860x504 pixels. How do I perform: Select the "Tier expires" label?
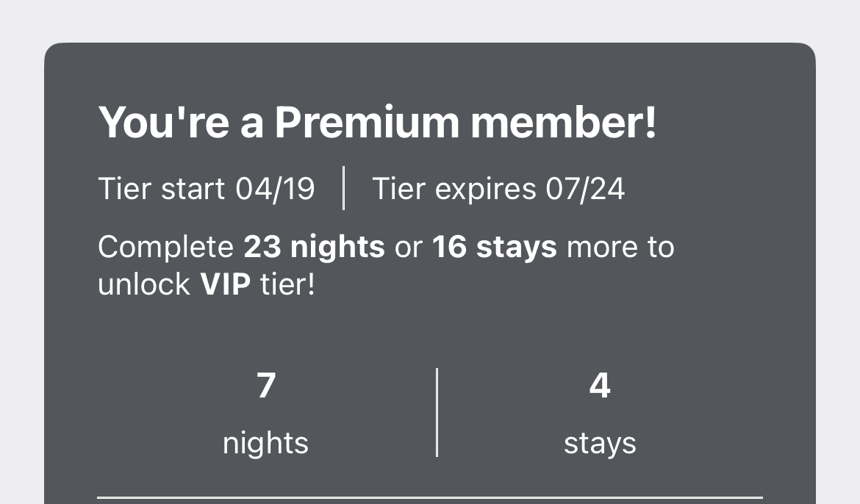click(454, 189)
